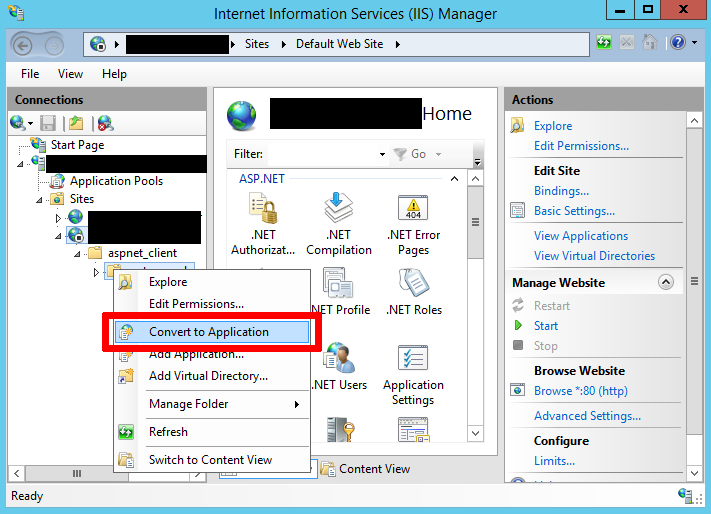This screenshot has height=514, width=711.
Task: Collapse the Manage Website section
Action: point(665,283)
